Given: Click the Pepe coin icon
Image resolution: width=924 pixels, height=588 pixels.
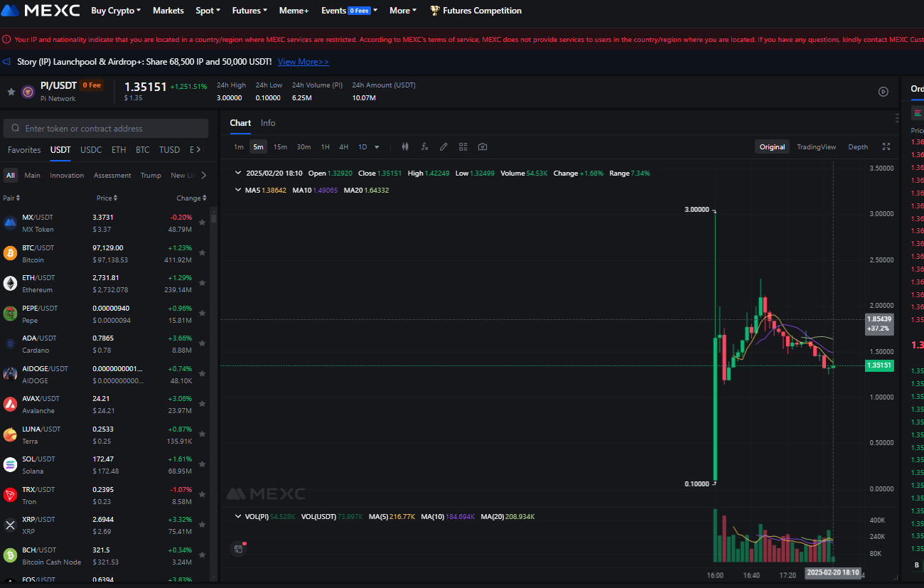Looking at the screenshot, I should coord(10,314).
